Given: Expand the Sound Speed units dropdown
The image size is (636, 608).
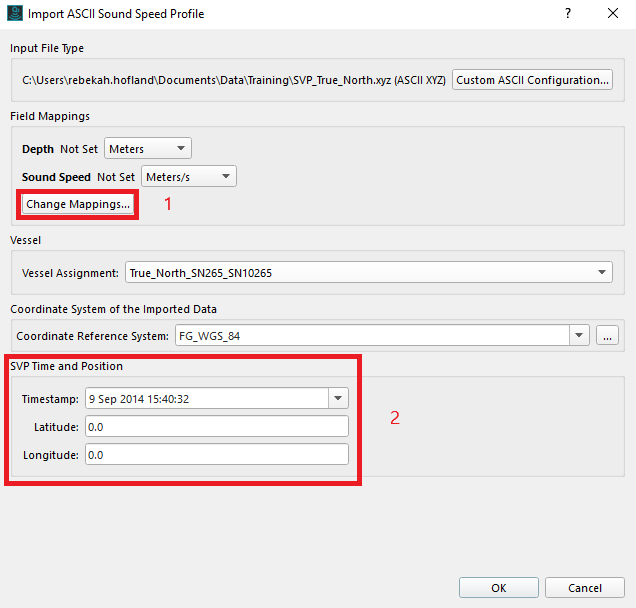Looking at the screenshot, I should [189, 177].
